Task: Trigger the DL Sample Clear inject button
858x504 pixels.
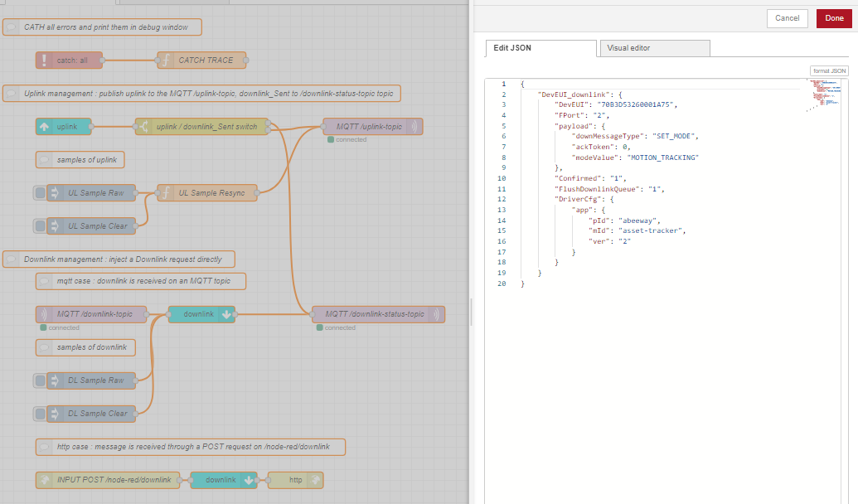Action: point(40,413)
